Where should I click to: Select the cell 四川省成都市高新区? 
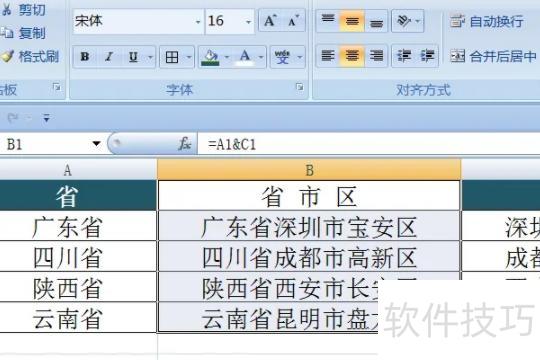coord(309,256)
